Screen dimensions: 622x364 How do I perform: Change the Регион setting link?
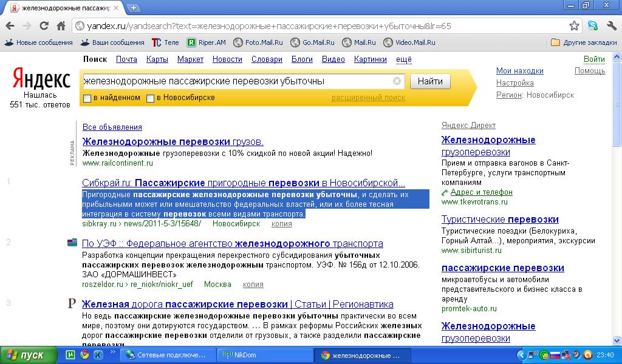point(508,95)
